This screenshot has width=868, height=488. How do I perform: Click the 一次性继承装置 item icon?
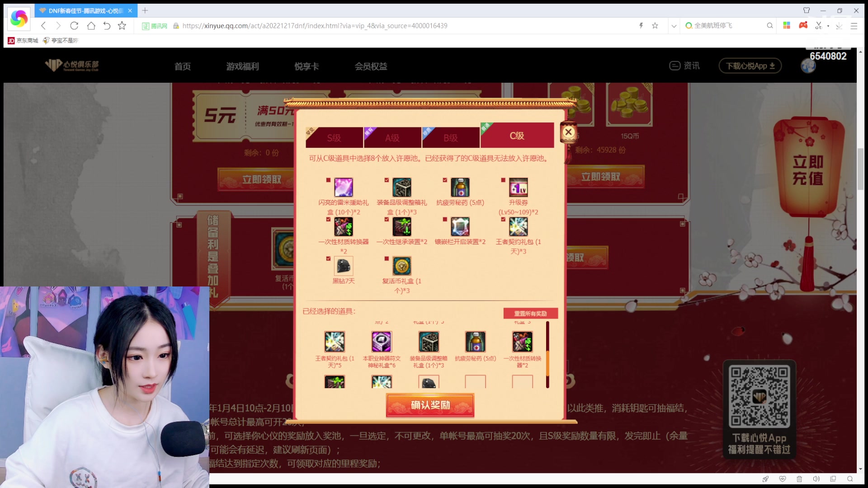(402, 226)
